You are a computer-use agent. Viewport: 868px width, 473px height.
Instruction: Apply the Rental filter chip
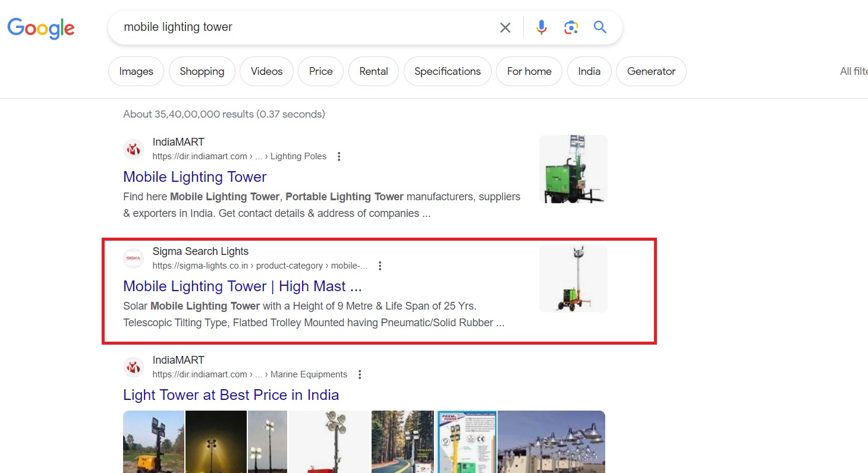click(373, 71)
